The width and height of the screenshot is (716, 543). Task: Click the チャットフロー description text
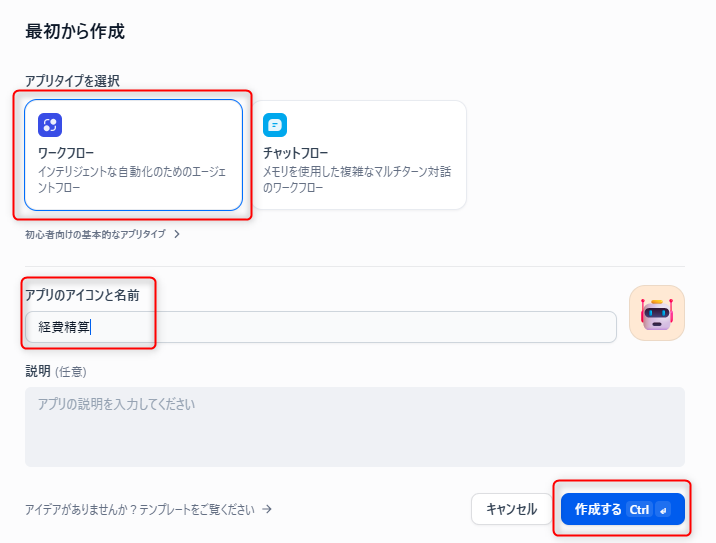(x=357, y=179)
